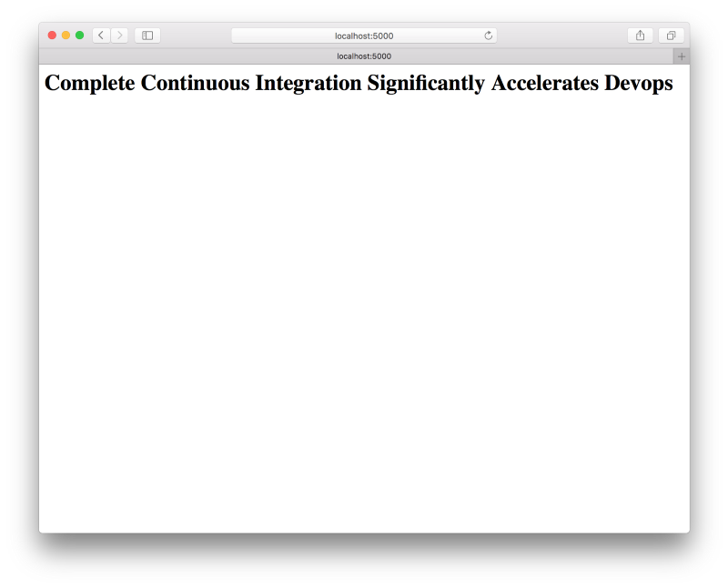Go forward using the forward arrow button

coord(119,35)
